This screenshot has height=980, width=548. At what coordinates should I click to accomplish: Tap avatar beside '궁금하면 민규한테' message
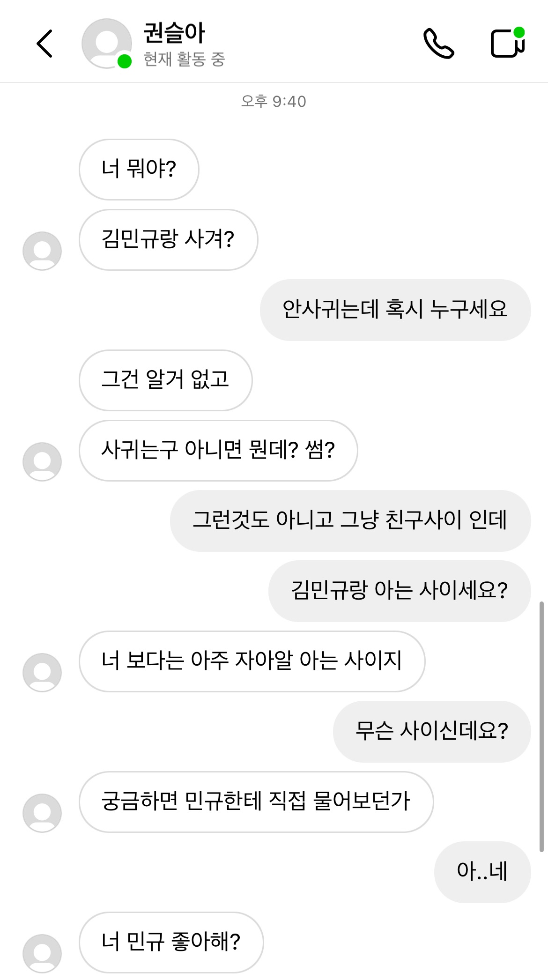click(42, 813)
